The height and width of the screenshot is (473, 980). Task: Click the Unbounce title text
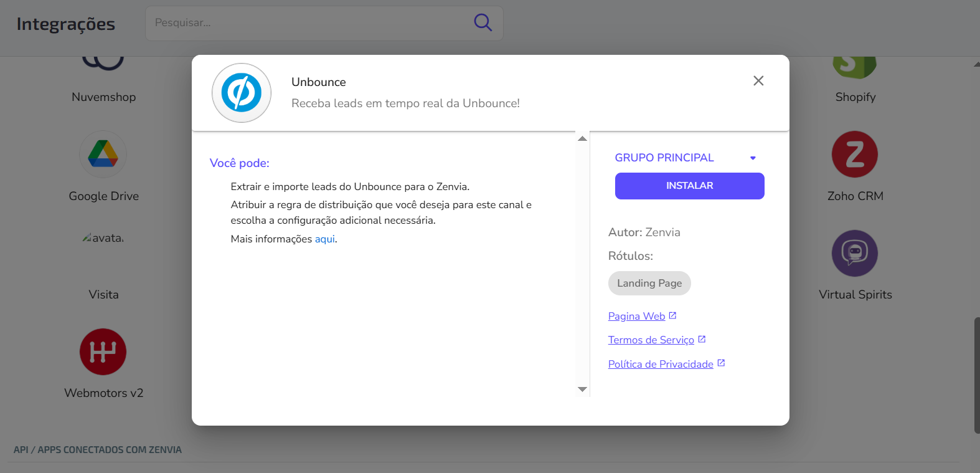pyautogui.click(x=319, y=82)
